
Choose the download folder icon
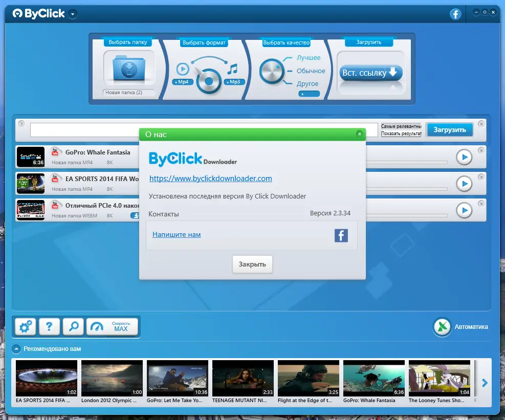(x=129, y=68)
